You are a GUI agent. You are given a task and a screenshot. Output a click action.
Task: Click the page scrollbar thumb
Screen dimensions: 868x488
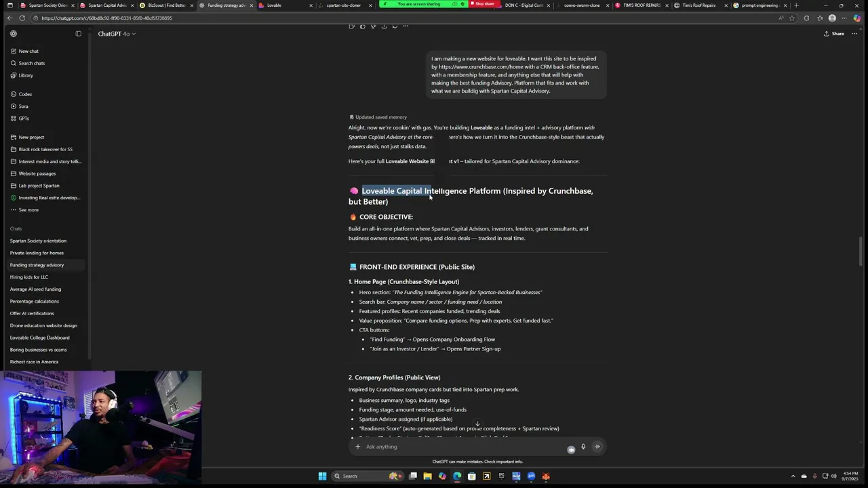(x=862, y=251)
